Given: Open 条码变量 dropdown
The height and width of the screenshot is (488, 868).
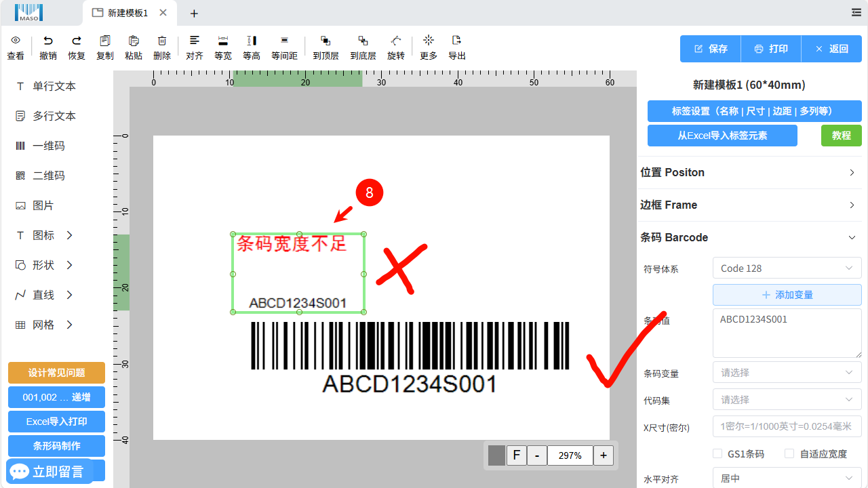Looking at the screenshot, I should (x=787, y=373).
